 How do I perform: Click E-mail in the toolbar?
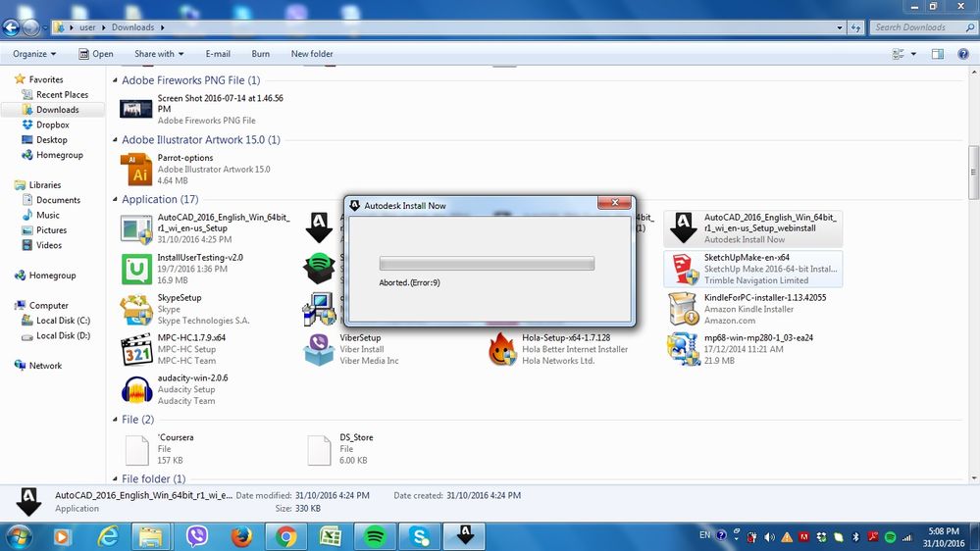click(x=218, y=54)
